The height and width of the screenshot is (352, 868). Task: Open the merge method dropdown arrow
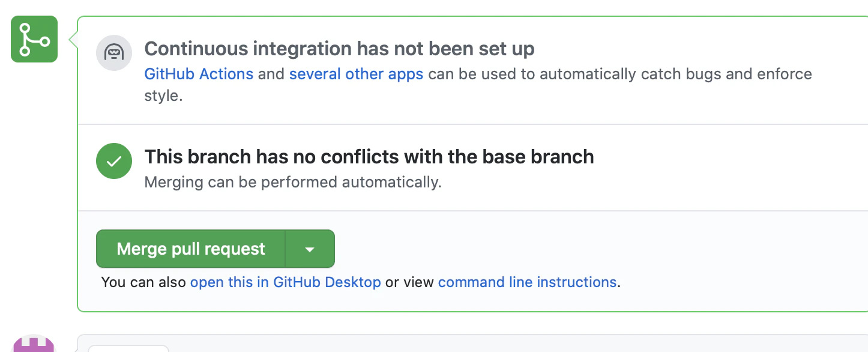(310, 249)
